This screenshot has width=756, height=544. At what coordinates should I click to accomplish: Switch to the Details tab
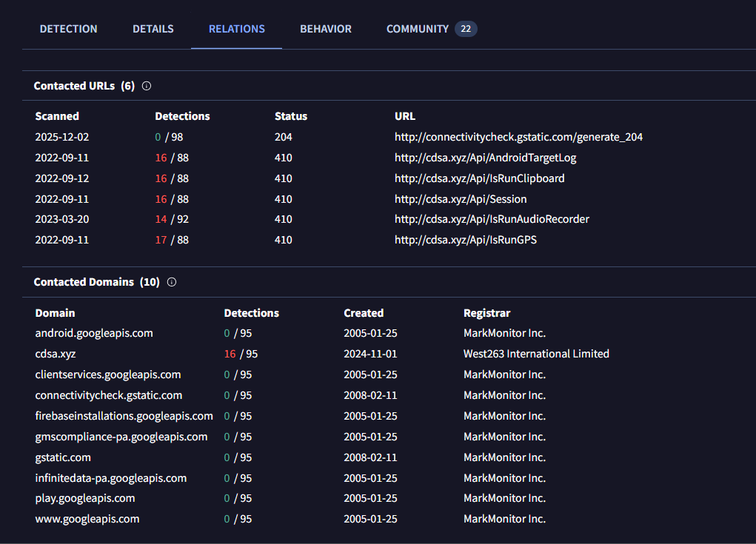(153, 29)
